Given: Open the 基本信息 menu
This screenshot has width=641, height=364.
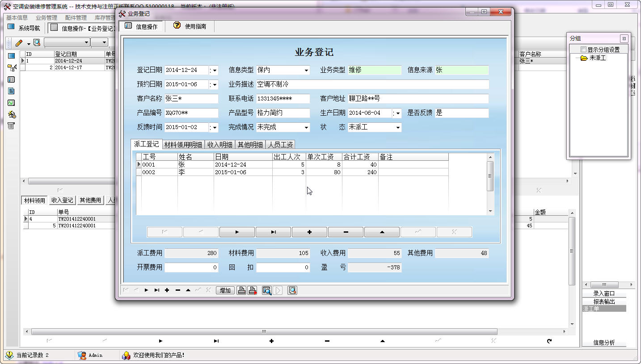Looking at the screenshot, I should pyautogui.click(x=17, y=18).
